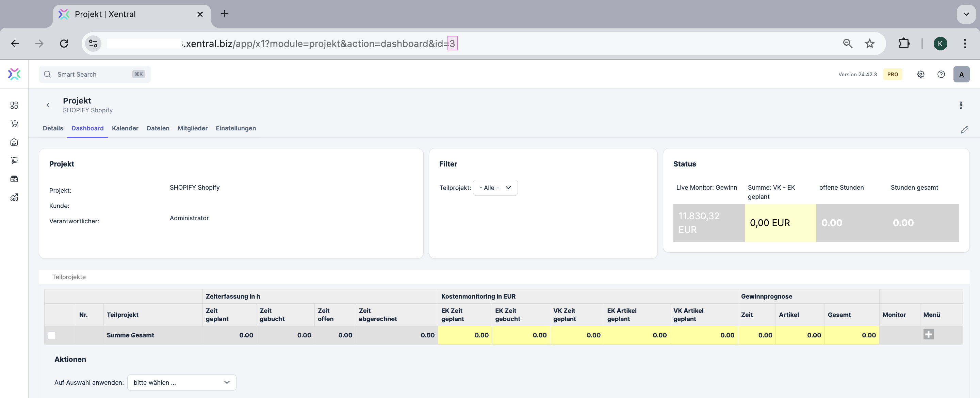This screenshot has width=980, height=398.
Task: Click the plus icon in Menü column
Action: click(x=928, y=334)
